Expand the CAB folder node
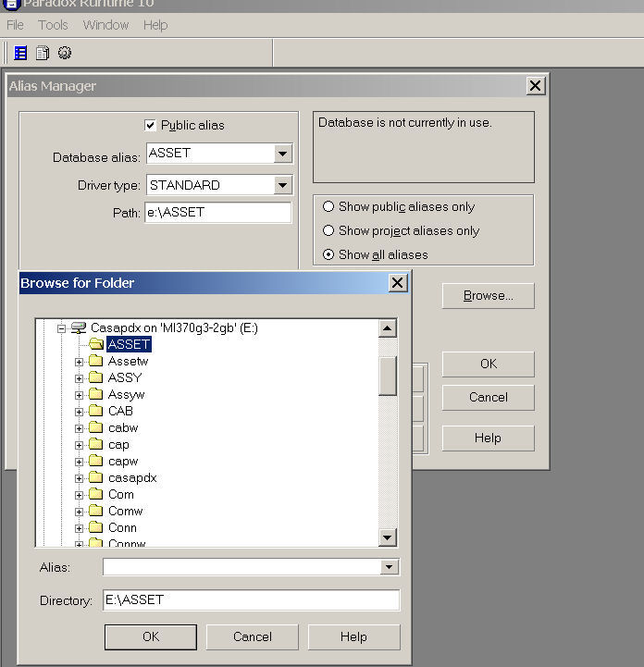 coord(79,412)
